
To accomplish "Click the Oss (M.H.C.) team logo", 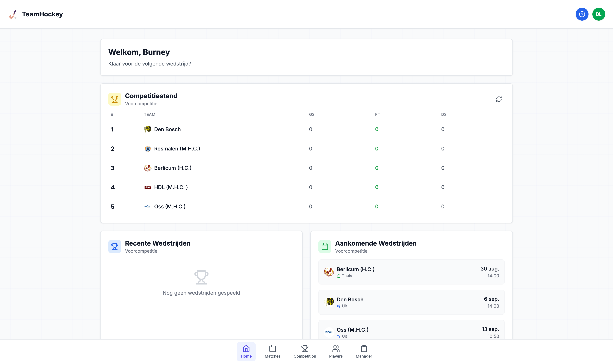I will pos(148,206).
